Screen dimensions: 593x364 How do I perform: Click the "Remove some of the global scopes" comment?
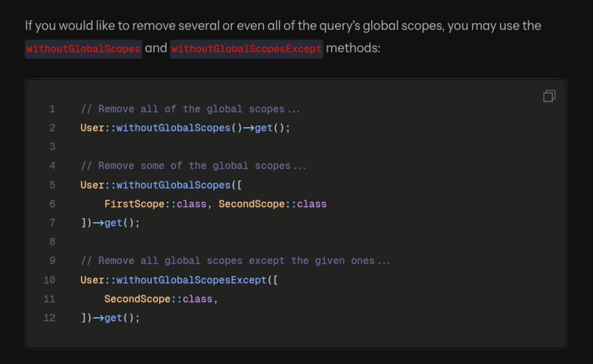click(x=193, y=166)
